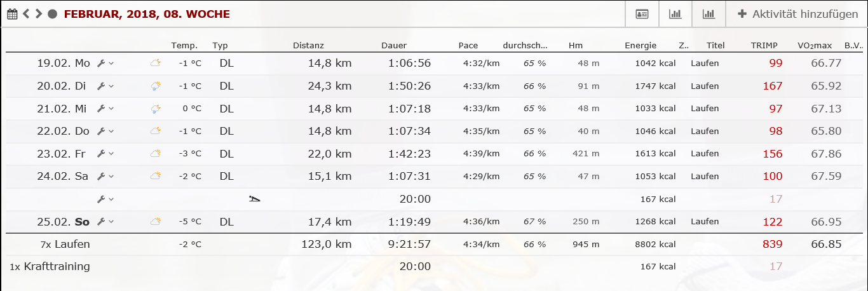Go to the next week arrow

[39, 14]
